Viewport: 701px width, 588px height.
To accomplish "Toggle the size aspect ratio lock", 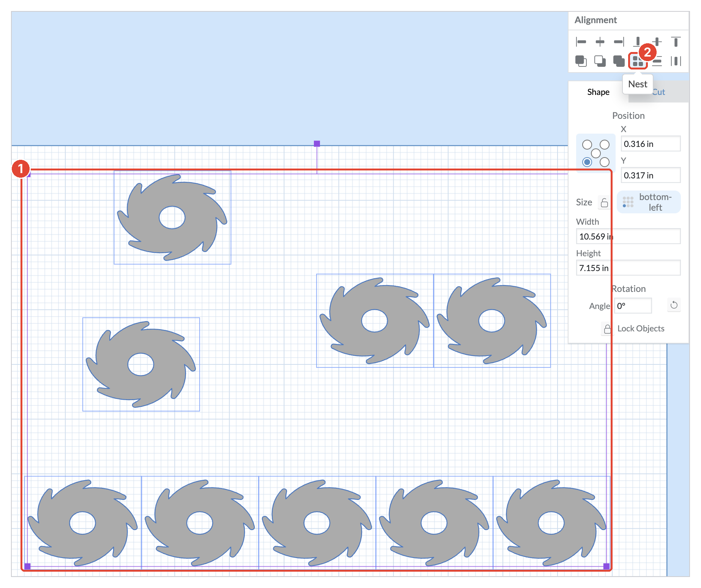I will click(604, 202).
